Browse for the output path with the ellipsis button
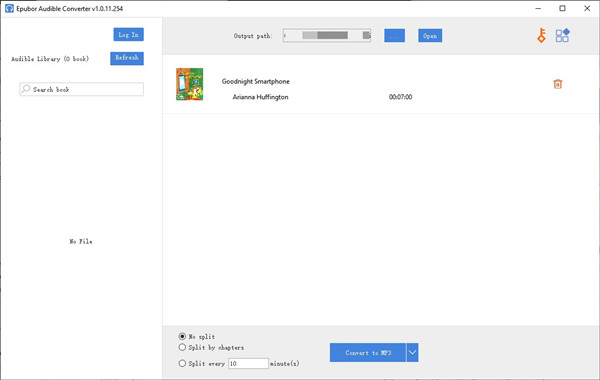The image size is (600, 380). click(395, 36)
